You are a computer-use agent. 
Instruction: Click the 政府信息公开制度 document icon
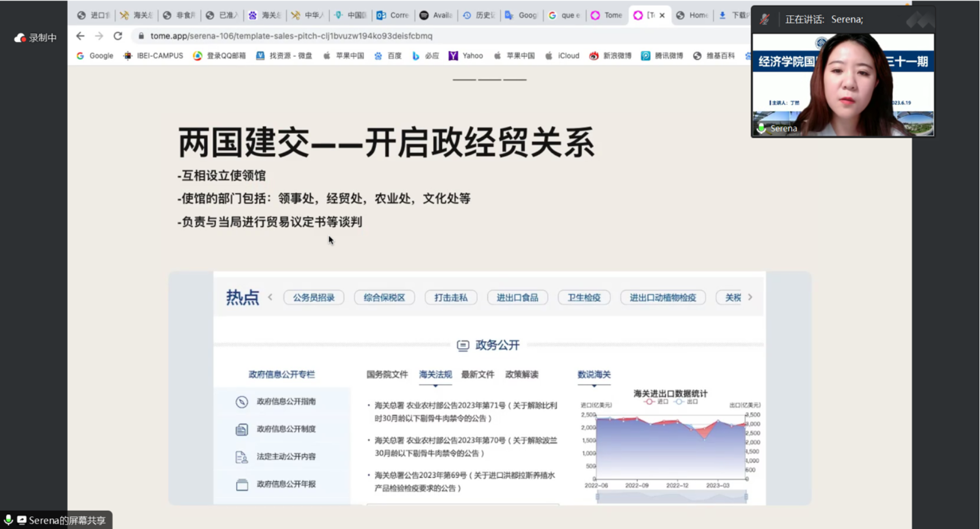pos(242,429)
